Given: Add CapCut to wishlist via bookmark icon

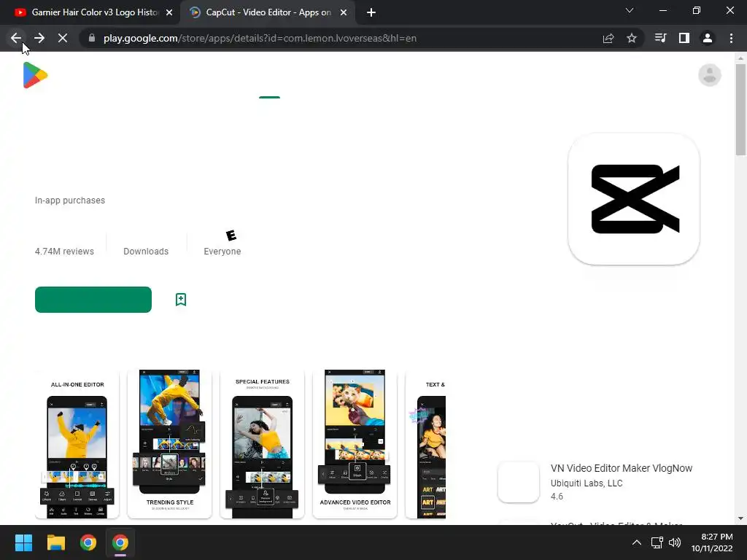Looking at the screenshot, I should (x=181, y=300).
